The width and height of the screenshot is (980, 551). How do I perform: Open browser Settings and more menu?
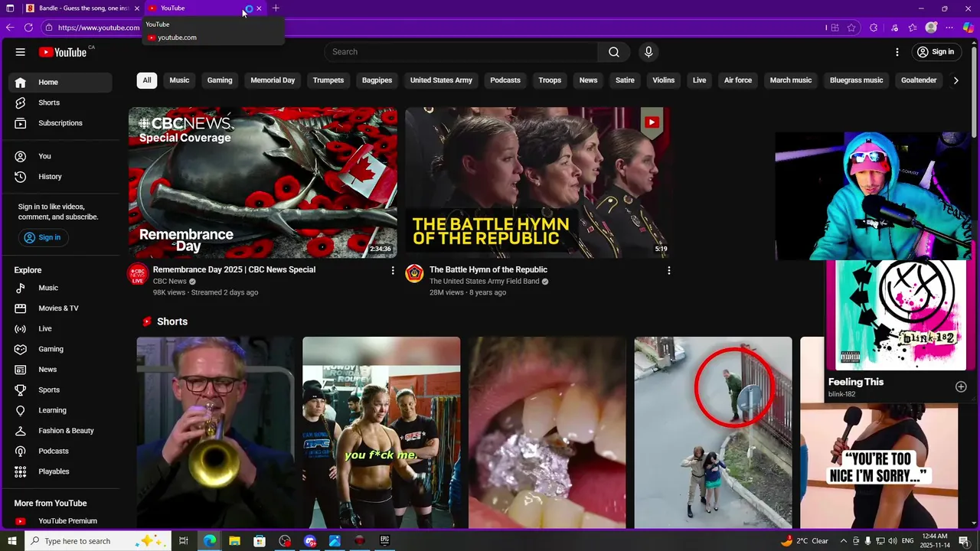tap(951, 28)
